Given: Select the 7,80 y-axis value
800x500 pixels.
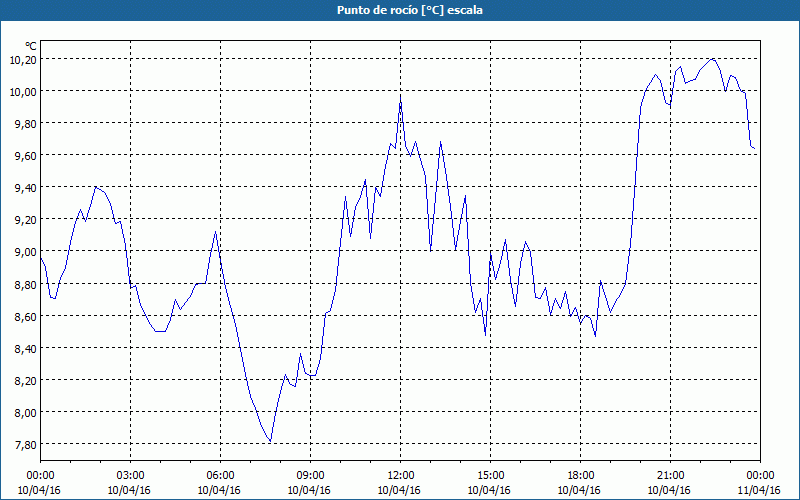Looking at the screenshot, I should coord(26,444).
